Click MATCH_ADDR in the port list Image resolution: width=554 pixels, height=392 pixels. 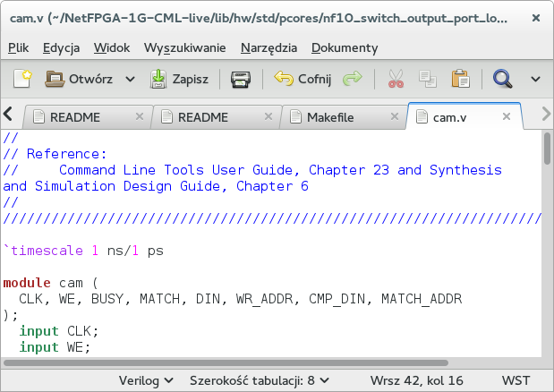[422, 299]
